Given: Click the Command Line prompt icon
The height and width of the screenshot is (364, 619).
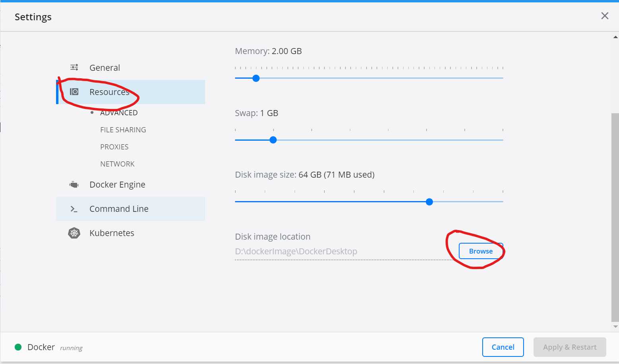Looking at the screenshot, I should tap(74, 209).
